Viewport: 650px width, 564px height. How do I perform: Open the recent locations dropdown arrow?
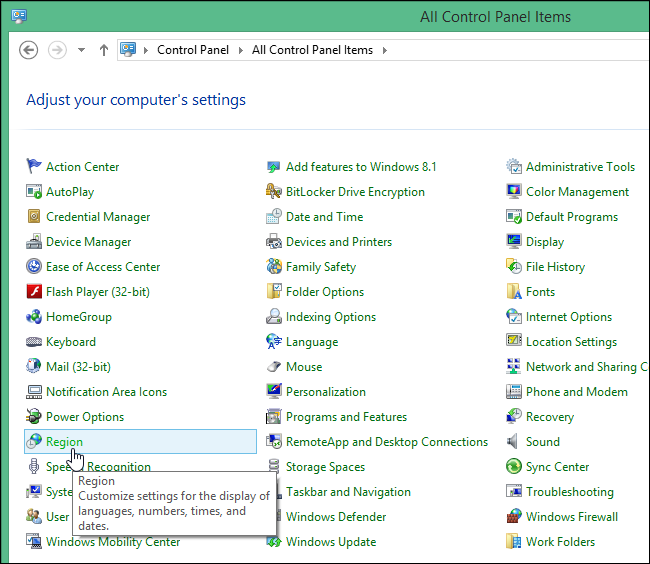[81, 50]
